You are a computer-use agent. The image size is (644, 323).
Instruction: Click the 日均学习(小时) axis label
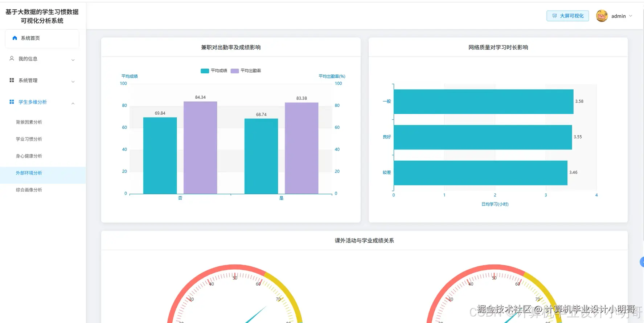[x=495, y=204]
